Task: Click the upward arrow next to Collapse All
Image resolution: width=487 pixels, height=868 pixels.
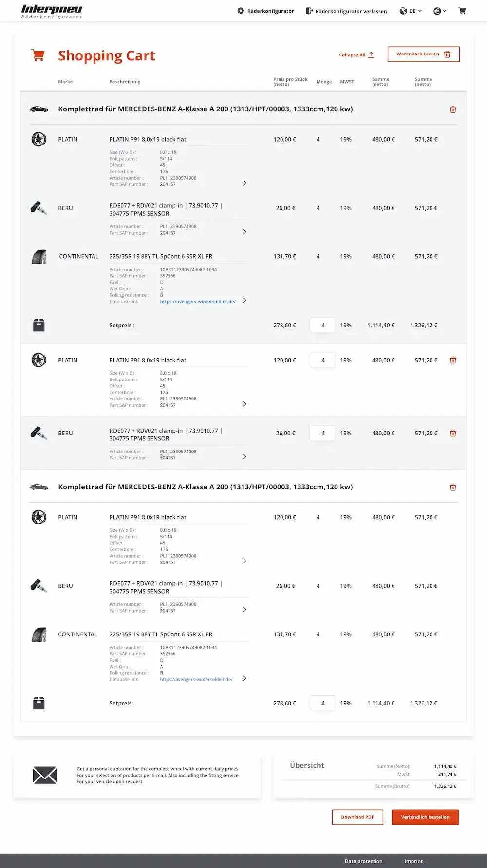Action: point(371,54)
